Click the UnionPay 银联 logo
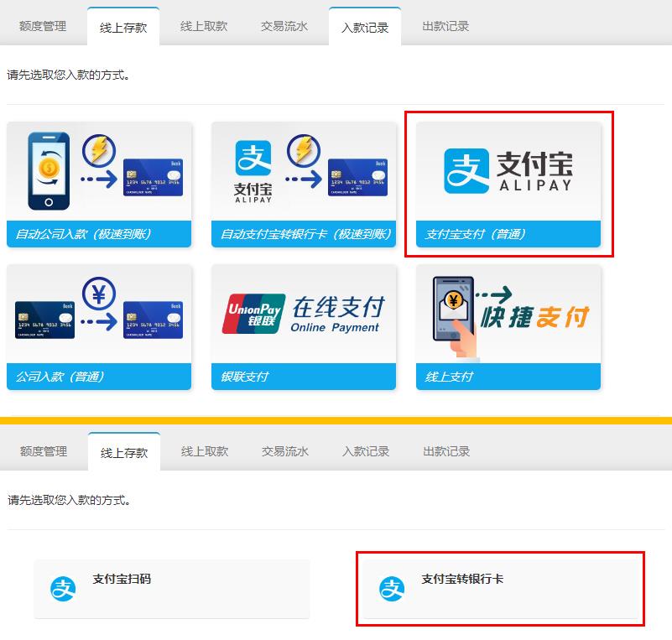This screenshot has height=640, width=672. (253, 314)
